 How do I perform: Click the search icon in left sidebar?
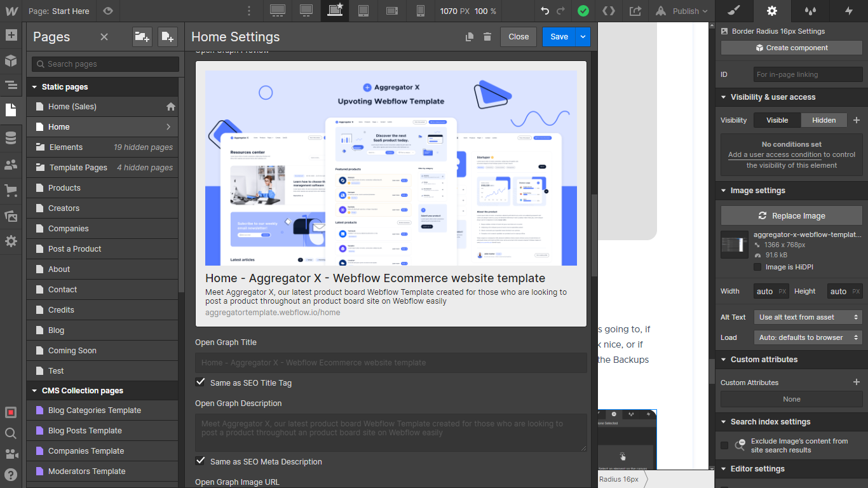[11, 433]
